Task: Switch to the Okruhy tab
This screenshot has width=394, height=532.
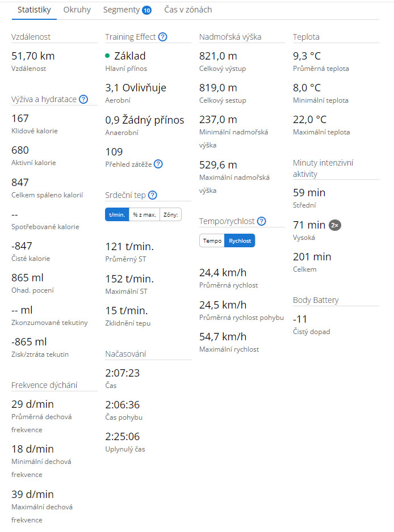Action: (x=77, y=10)
